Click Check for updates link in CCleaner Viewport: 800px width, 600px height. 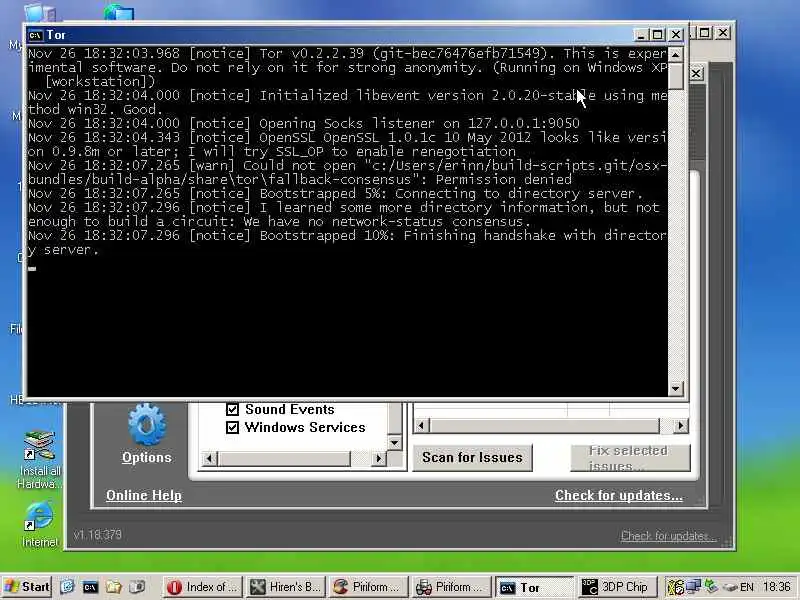tap(618, 495)
